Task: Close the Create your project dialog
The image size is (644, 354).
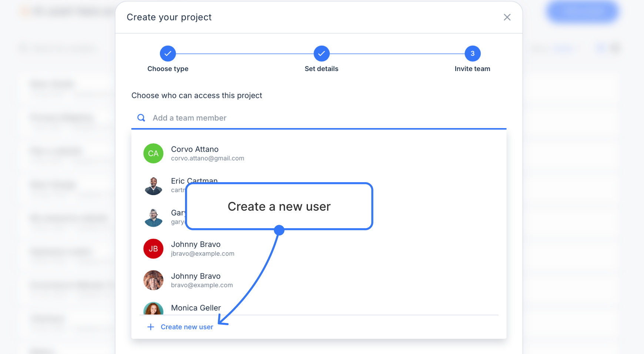Action: [507, 17]
